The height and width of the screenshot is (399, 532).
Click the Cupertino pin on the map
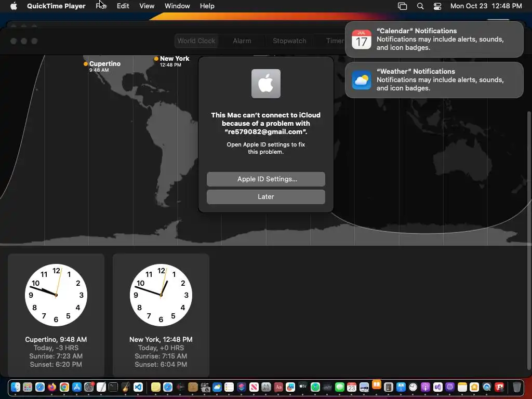[x=86, y=64]
